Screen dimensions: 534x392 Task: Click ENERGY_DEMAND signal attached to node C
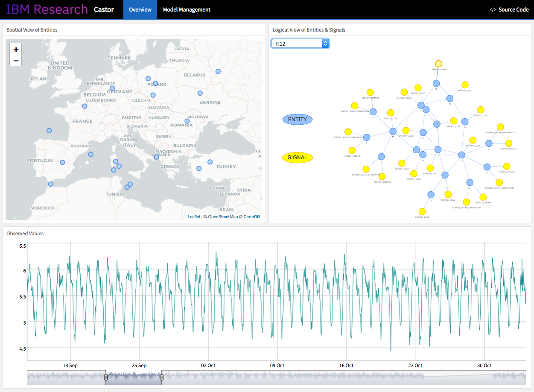(x=507, y=166)
